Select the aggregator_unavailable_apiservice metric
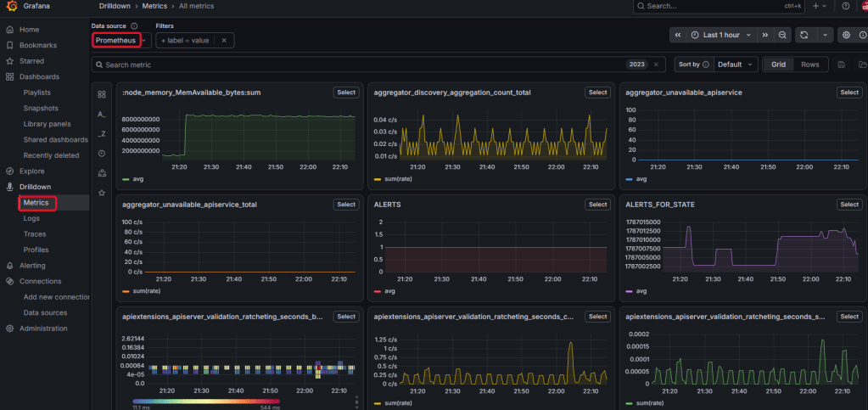Screen dimensions: 868x410 [x=849, y=93]
